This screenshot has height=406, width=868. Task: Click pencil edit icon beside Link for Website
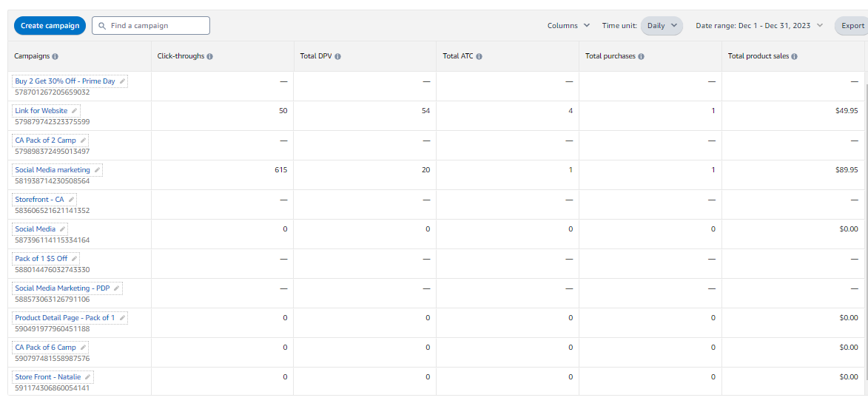coord(75,111)
